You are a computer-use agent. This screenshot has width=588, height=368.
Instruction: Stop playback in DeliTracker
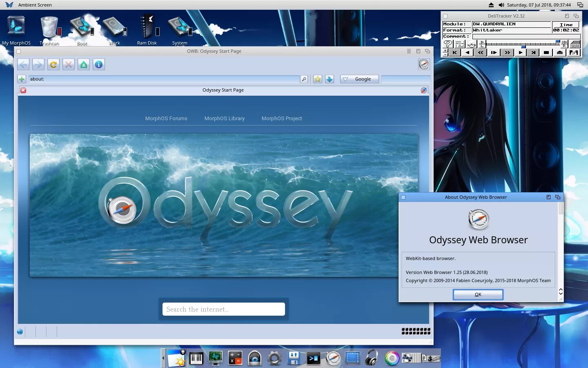pos(546,52)
